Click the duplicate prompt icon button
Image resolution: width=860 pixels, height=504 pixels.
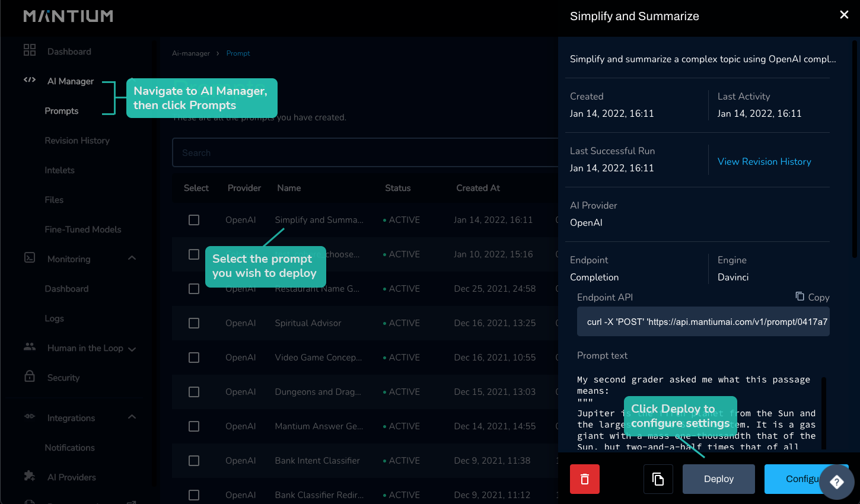[x=658, y=479]
